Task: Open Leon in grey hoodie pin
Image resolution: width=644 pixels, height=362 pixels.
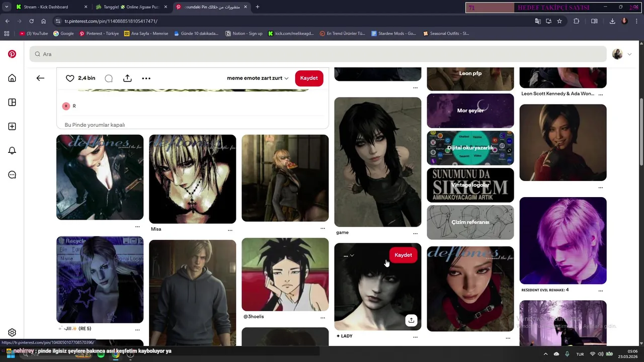Action: tap(192, 293)
